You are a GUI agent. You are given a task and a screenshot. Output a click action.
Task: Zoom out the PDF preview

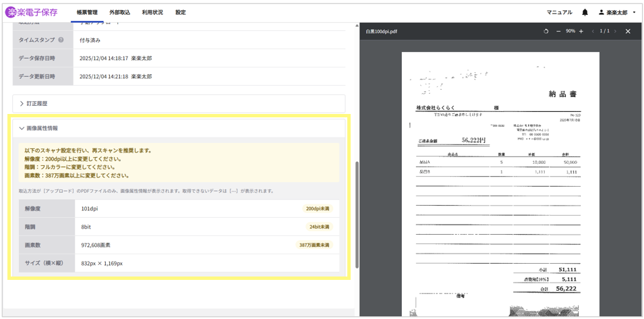[558, 31]
